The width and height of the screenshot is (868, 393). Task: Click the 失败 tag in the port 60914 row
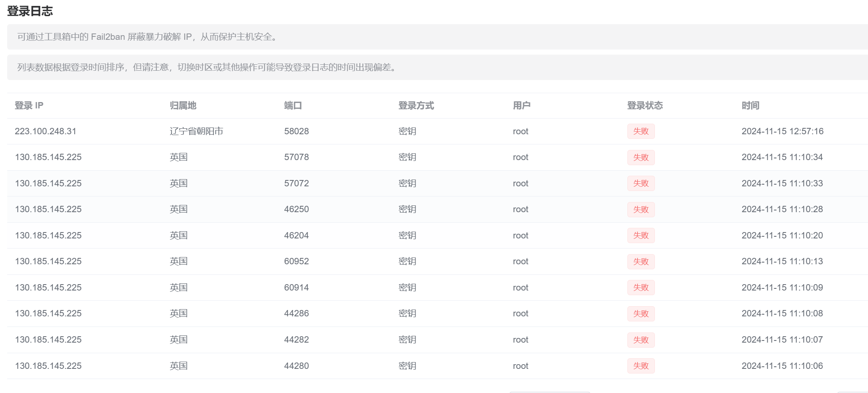pos(641,288)
